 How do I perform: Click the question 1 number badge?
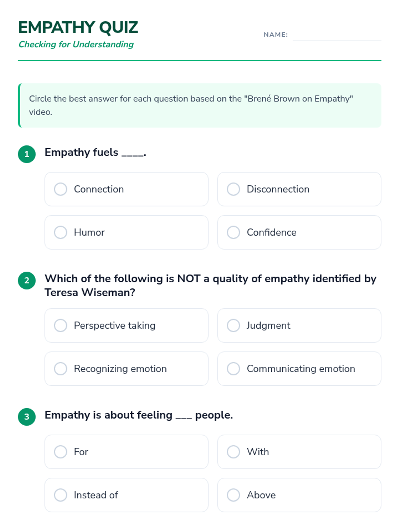pos(27,154)
